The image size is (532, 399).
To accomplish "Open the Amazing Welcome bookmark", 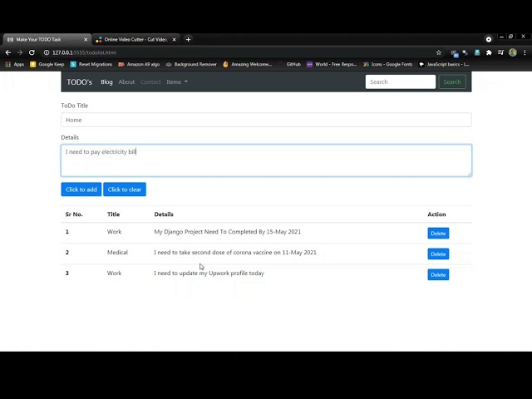I will point(248,65).
